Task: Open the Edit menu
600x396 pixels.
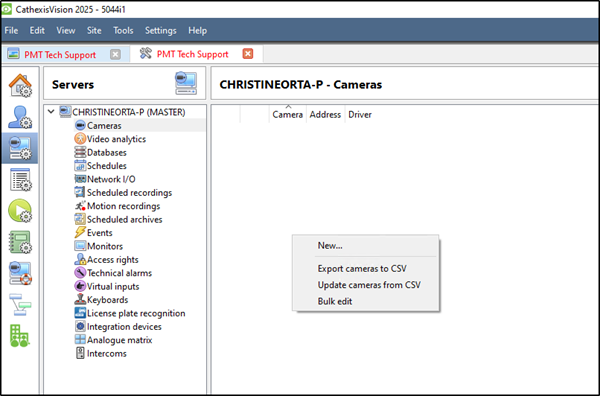Action: coord(37,30)
